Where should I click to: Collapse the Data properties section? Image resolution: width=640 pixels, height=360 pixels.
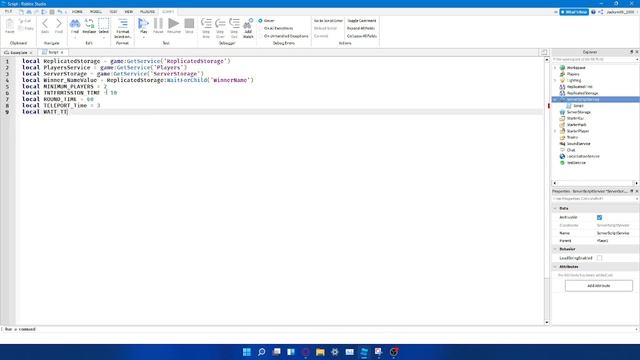(x=555, y=209)
